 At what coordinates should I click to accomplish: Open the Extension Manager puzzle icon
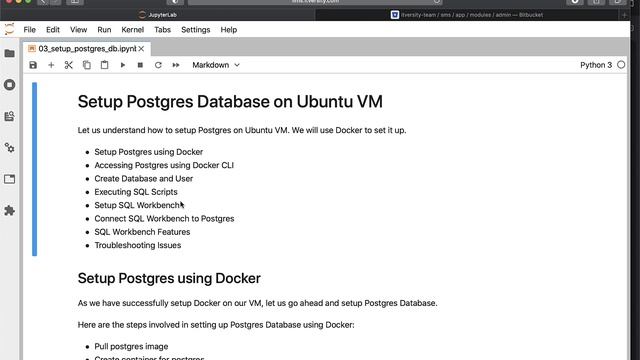click(x=9, y=211)
